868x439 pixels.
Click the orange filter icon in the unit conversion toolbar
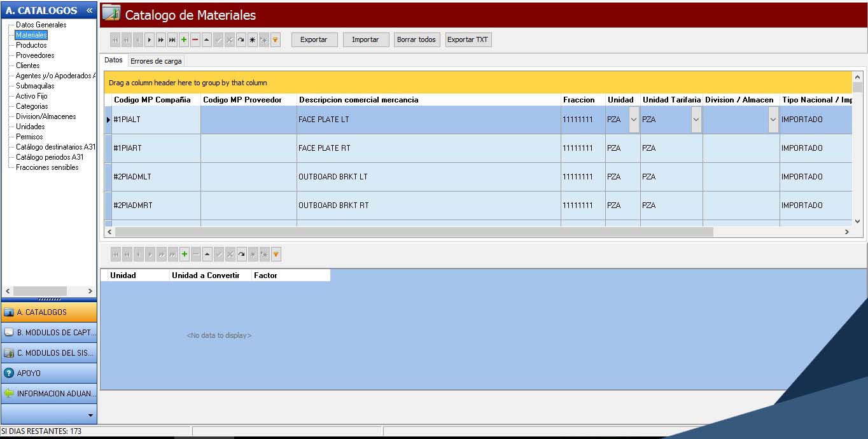(x=276, y=255)
